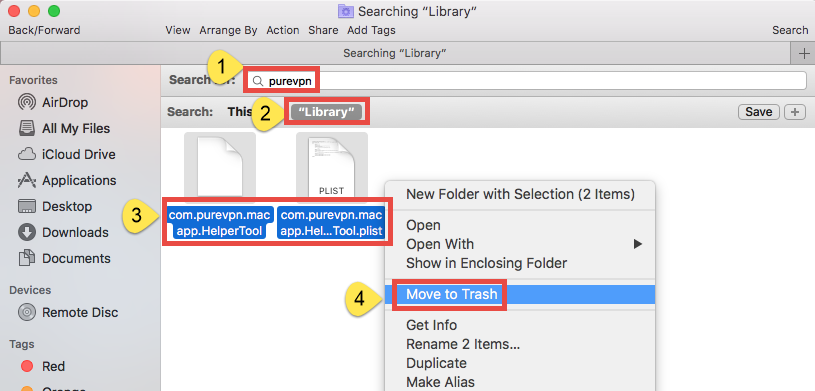Open the Action toolbar dropdown
Screen dimensions: 815x391
tap(283, 30)
